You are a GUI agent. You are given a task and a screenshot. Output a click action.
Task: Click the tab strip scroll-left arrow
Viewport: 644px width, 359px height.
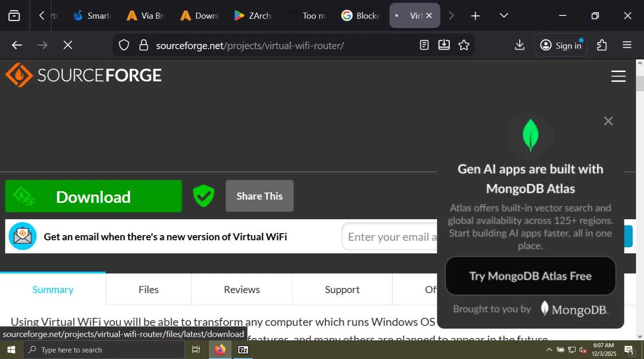pyautogui.click(x=42, y=16)
